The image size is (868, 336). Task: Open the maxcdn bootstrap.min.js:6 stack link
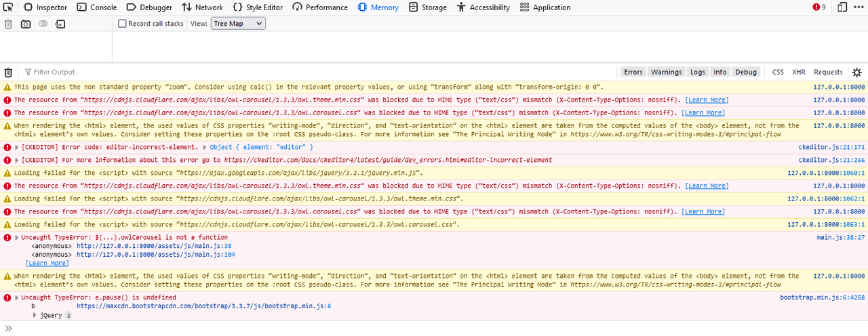[x=203, y=306]
